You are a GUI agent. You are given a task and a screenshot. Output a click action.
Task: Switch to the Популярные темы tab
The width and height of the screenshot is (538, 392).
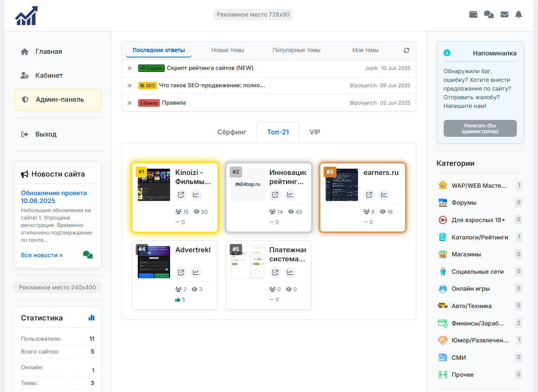(x=296, y=50)
